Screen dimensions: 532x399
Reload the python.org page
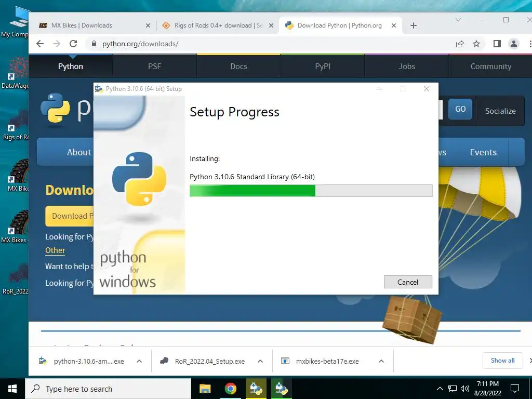(x=73, y=44)
